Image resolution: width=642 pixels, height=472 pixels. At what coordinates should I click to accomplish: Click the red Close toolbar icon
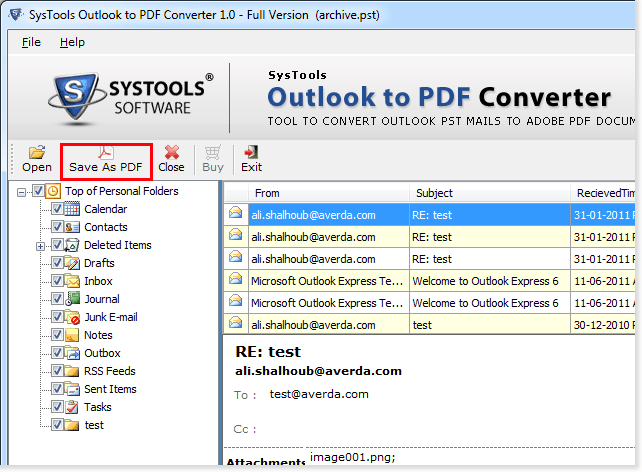171,152
